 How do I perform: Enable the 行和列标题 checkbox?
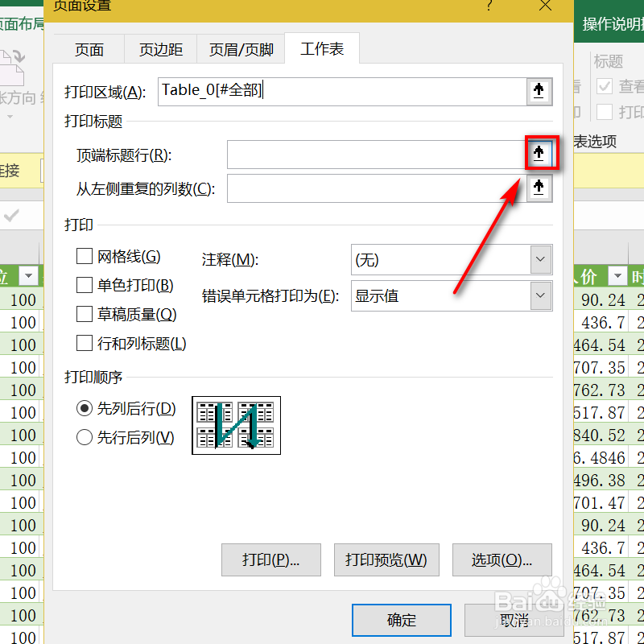[x=84, y=343]
